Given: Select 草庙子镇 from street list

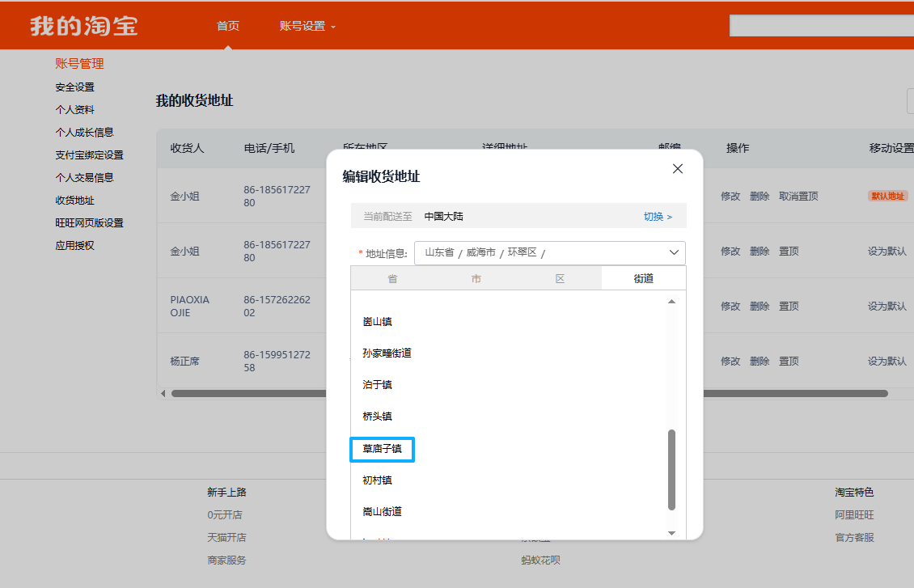Looking at the screenshot, I should click(x=382, y=449).
